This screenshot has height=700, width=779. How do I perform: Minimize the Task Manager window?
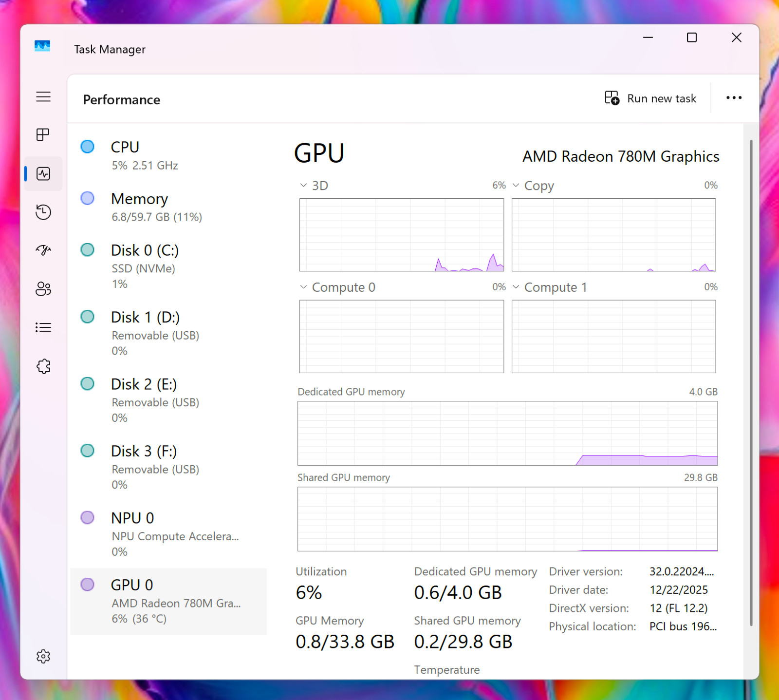click(648, 38)
